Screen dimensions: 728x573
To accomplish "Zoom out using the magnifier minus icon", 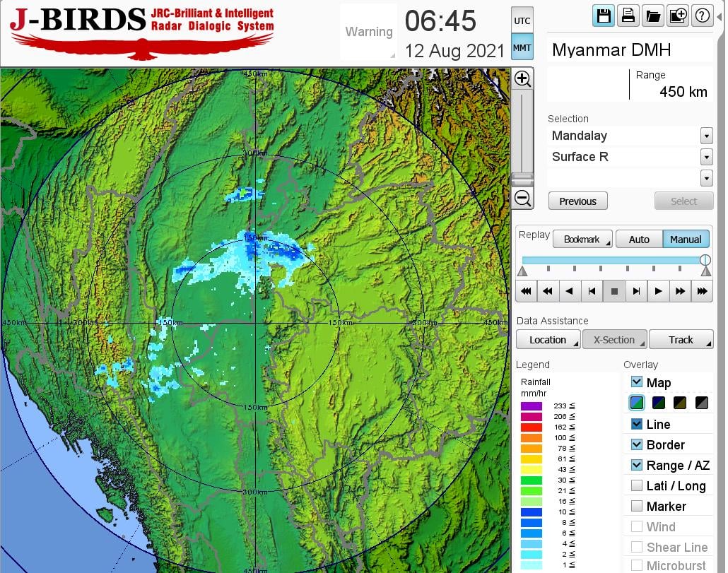I will tap(522, 198).
